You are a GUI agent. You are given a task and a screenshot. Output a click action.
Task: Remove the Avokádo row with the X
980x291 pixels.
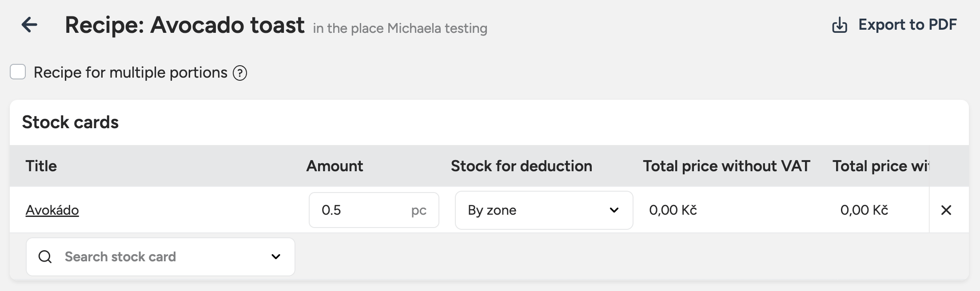(x=946, y=210)
